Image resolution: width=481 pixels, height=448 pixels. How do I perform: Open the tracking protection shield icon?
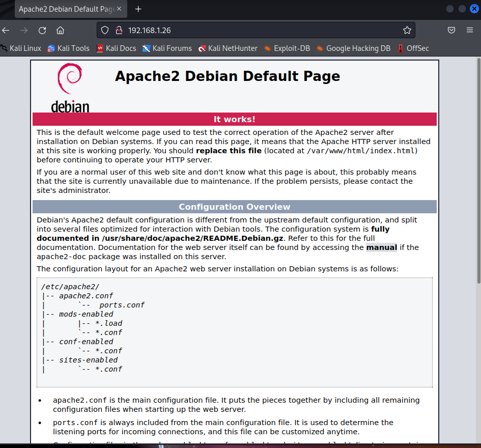coord(105,30)
